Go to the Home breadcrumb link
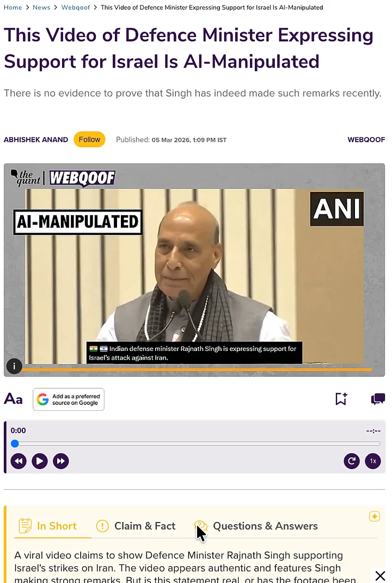This screenshot has height=583, width=392. (x=13, y=8)
